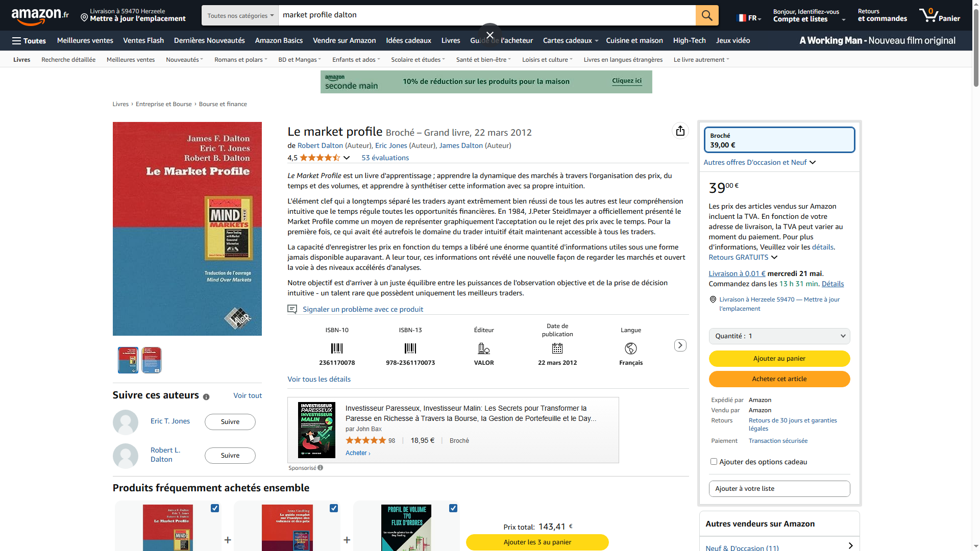Image resolution: width=980 pixels, height=551 pixels.
Task: Open Ventes Flash in the navigation bar
Action: (143, 40)
